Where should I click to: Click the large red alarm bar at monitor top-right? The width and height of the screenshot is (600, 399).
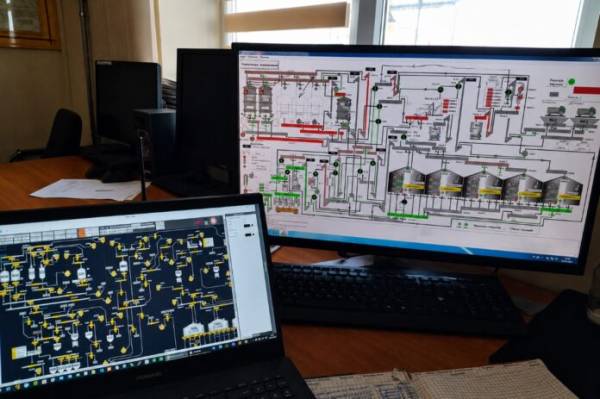click(x=586, y=91)
